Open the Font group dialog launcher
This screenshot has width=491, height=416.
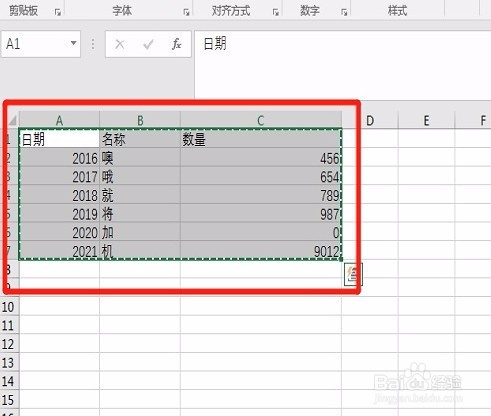point(186,13)
